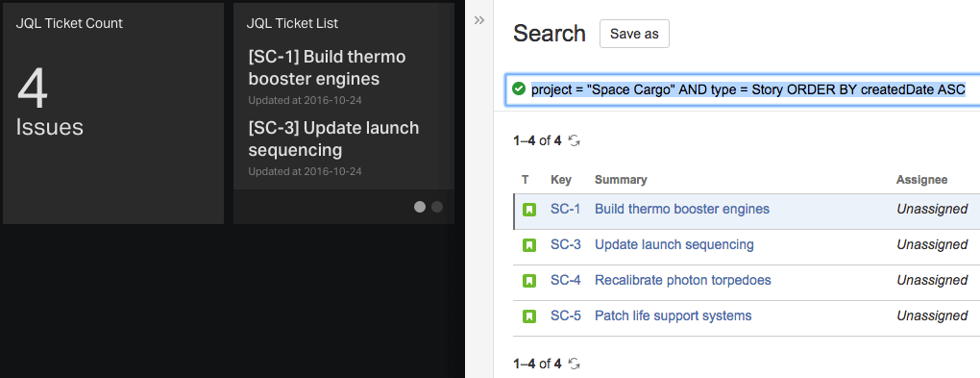Click Unassigned cell for SC-5 row
The width and height of the screenshot is (980, 378).
tap(932, 316)
